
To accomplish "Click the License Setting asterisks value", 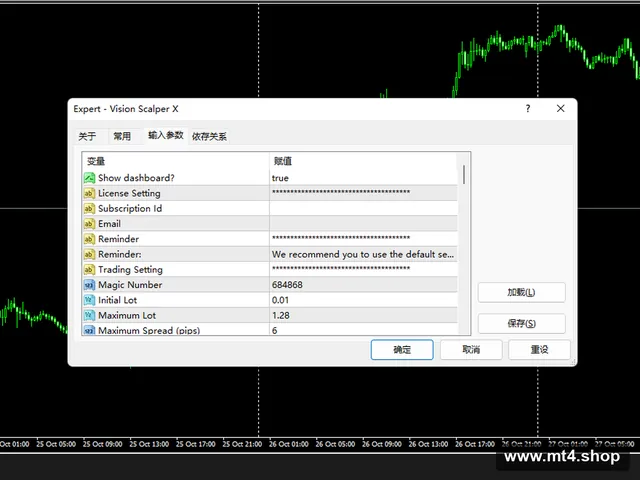I will [x=341, y=192].
